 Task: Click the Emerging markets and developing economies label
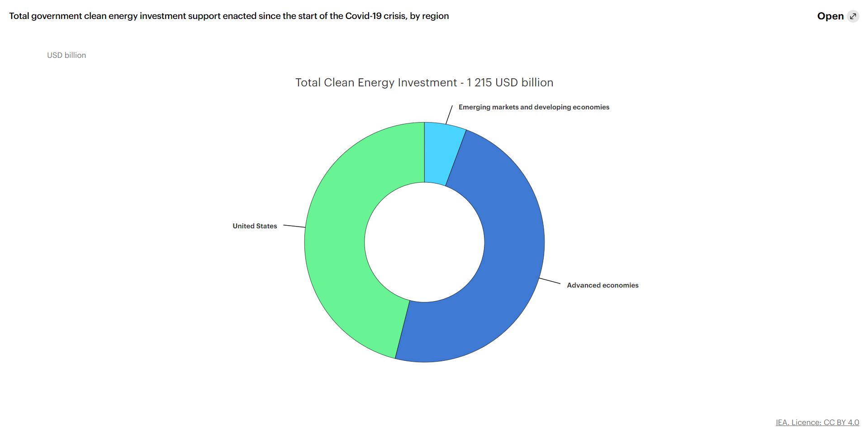point(534,107)
